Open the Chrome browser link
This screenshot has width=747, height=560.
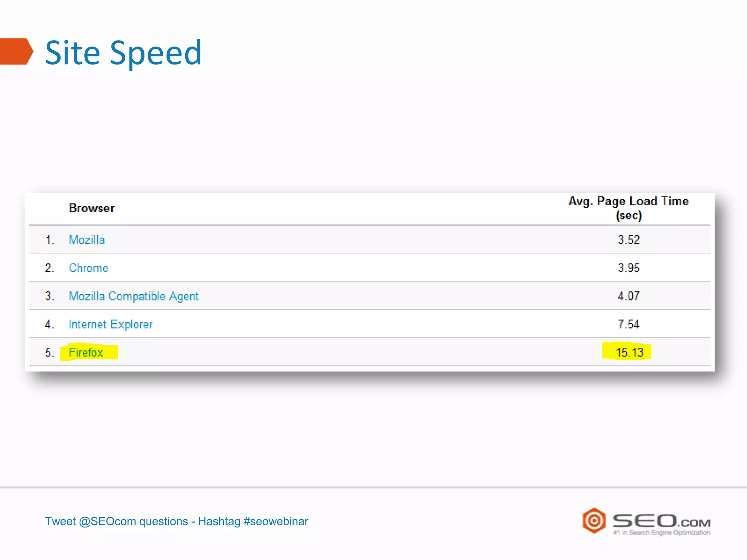point(88,268)
